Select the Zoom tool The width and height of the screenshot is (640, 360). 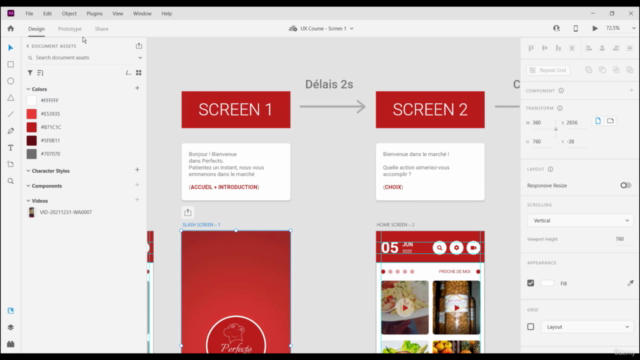pos(11,181)
